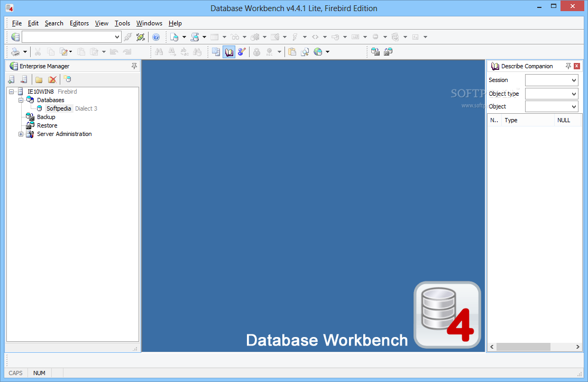The image size is (588, 382).
Task: Select the IE10WIN8 server node
Action: tap(41, 92)
